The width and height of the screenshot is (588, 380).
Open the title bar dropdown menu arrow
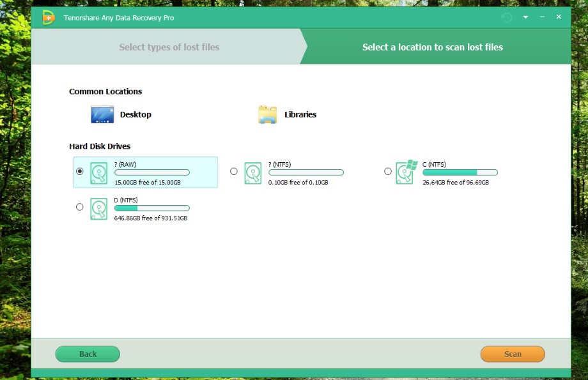[525, 18]
